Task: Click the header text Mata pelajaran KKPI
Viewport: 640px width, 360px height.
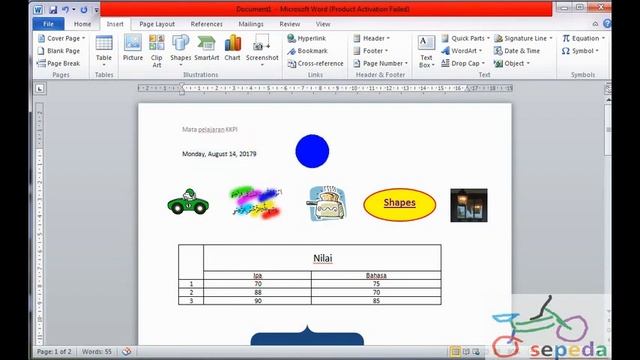Action: (x=209, y=129)
